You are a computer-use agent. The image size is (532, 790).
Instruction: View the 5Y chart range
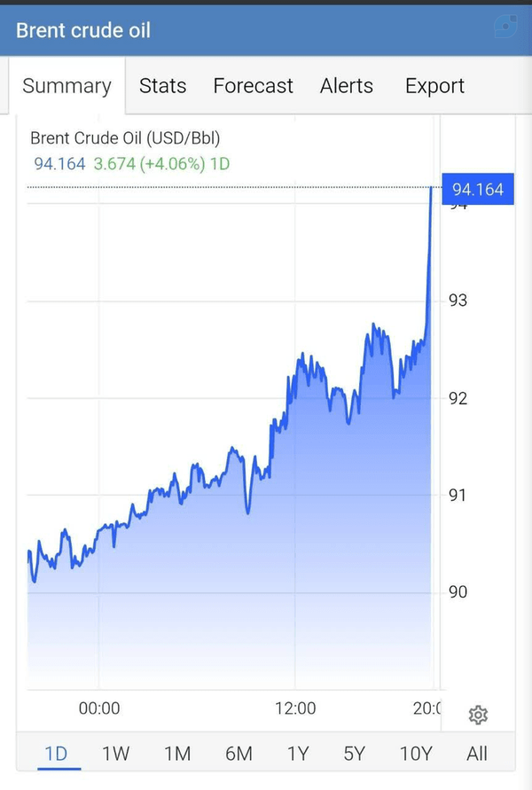354,754
